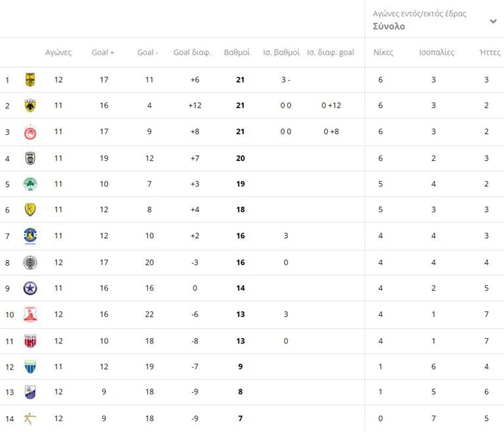Open the Σύνολο selector
Screen dimensions: 504x432
[388, 27]
